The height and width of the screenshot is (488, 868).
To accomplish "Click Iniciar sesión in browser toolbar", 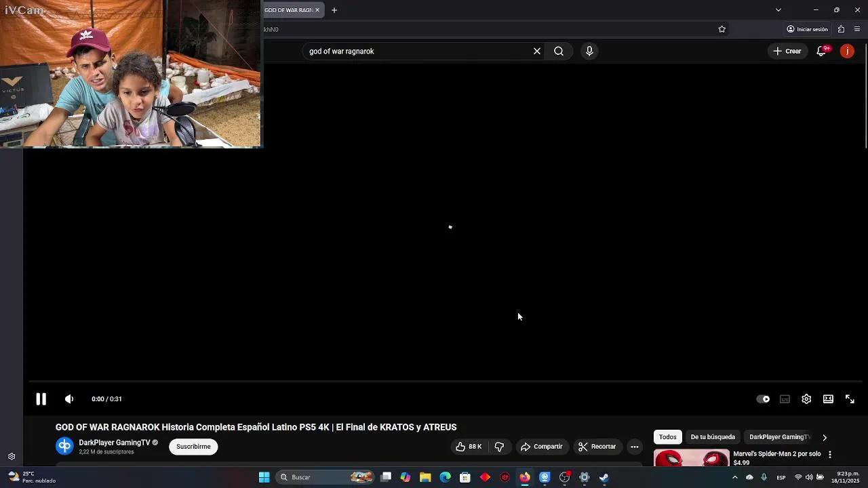I will tap(807, 29).
